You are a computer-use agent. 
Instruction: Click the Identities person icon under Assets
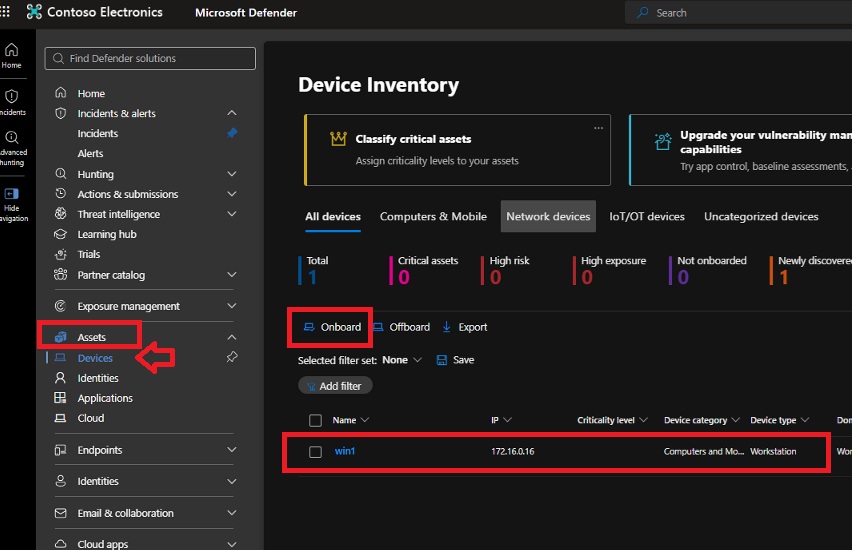click(60, 378)
